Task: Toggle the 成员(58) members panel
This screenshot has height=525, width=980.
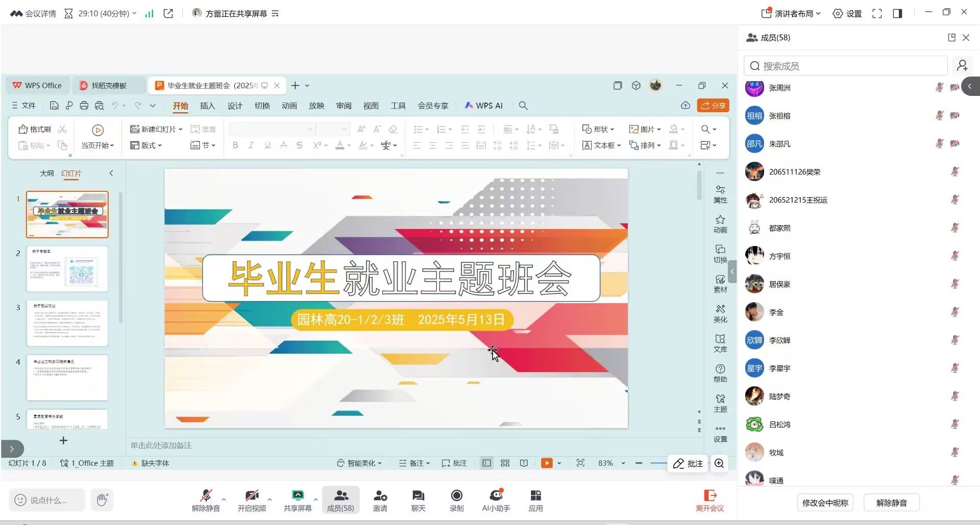Action: (x=340, y=500)
